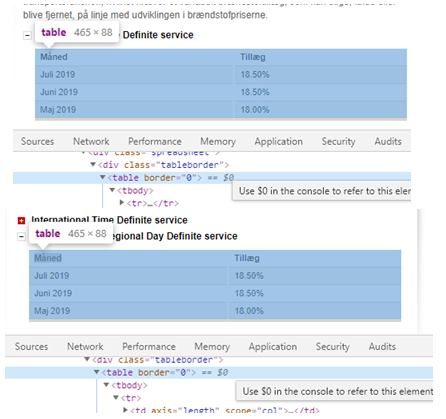This screenshot has height=419, width=446.
Task: Open Security tab in lower DevTools panel
Action: (333, 346)
